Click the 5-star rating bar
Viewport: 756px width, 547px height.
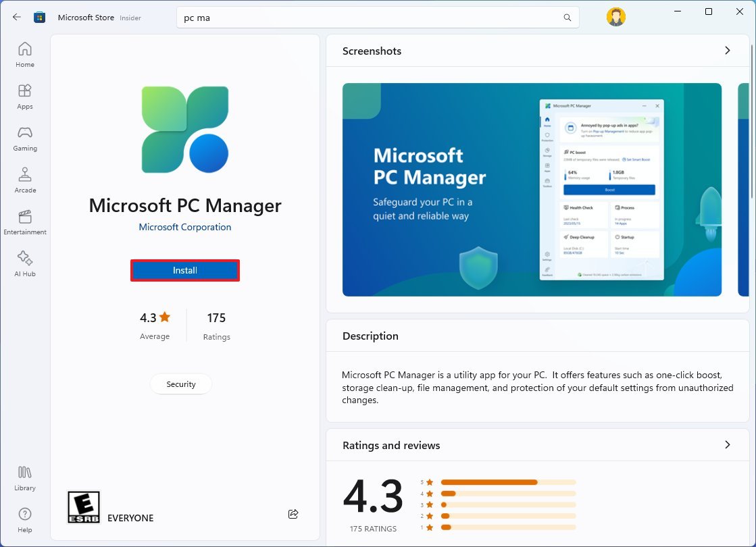[508, 482]
